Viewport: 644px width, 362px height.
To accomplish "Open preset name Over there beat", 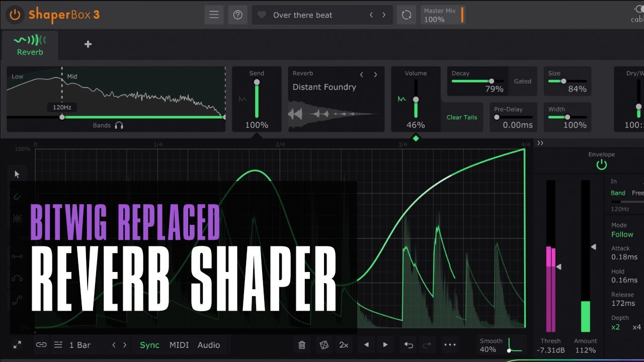I will click(x=302, y=15).
